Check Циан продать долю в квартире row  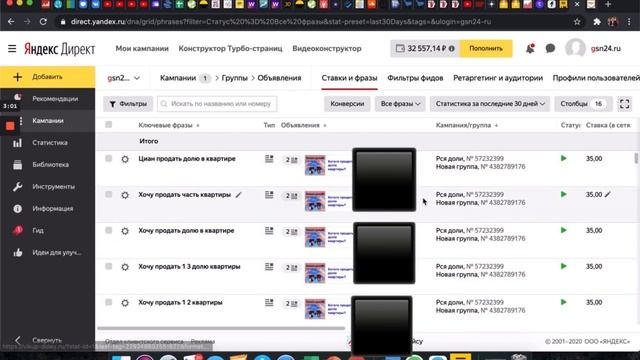coord(109,158)
